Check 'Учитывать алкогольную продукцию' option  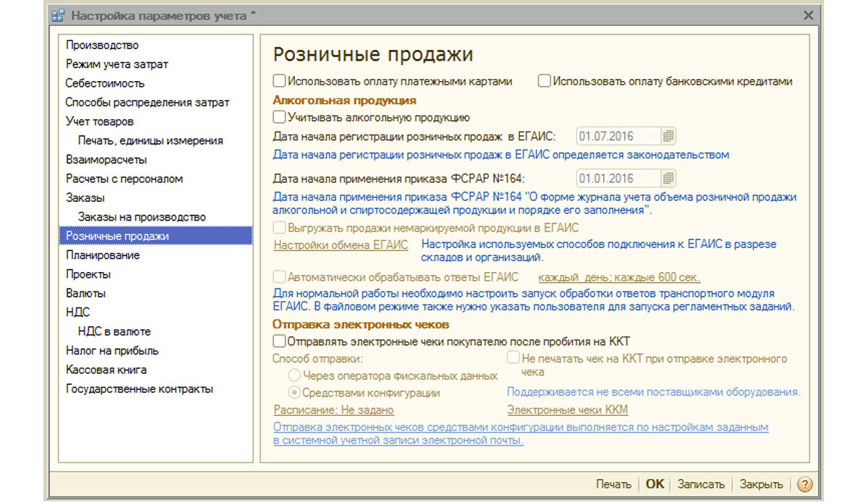[x=279, y=116]
